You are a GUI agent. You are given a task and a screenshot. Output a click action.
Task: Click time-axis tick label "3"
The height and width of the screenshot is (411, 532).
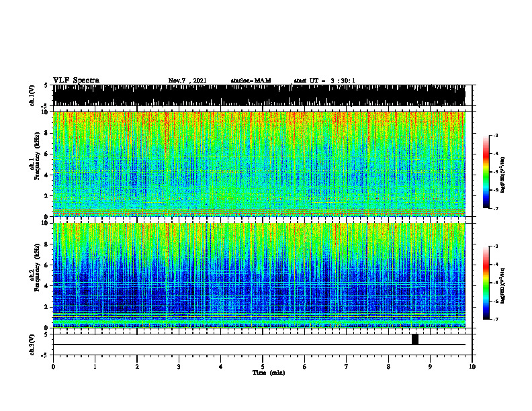pyautogui.click(x=179, y=367)
